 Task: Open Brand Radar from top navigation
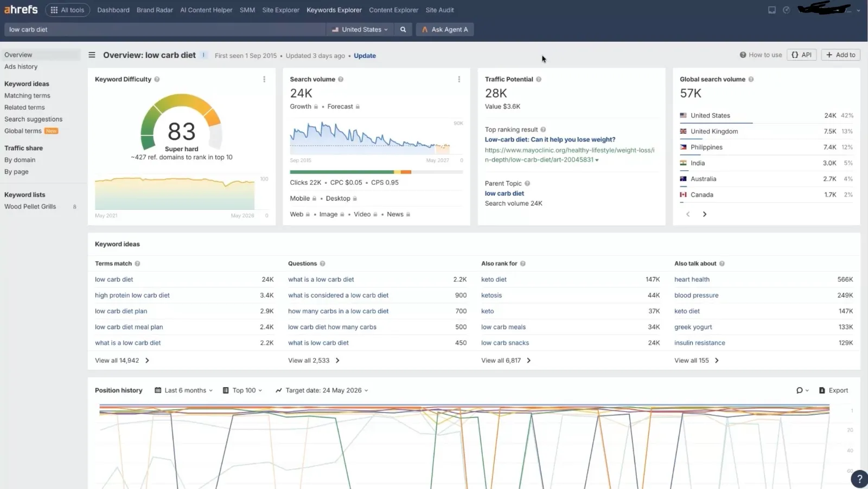155,10
